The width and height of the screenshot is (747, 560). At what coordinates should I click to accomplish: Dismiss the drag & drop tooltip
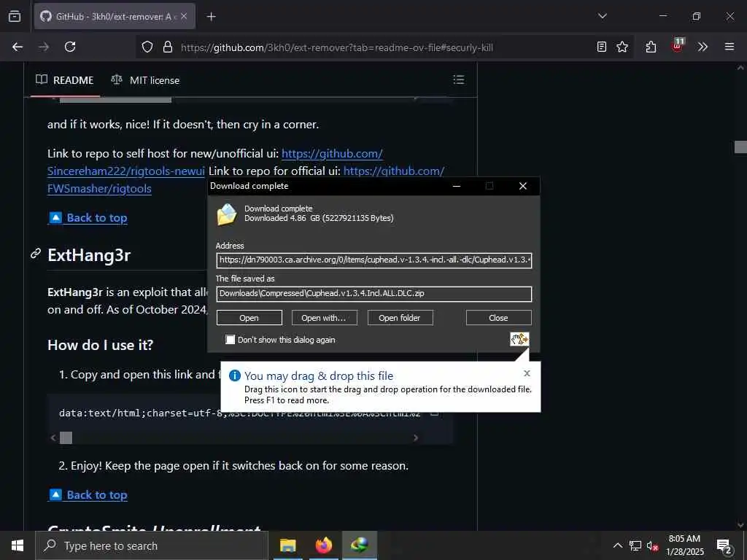point(527,373)
